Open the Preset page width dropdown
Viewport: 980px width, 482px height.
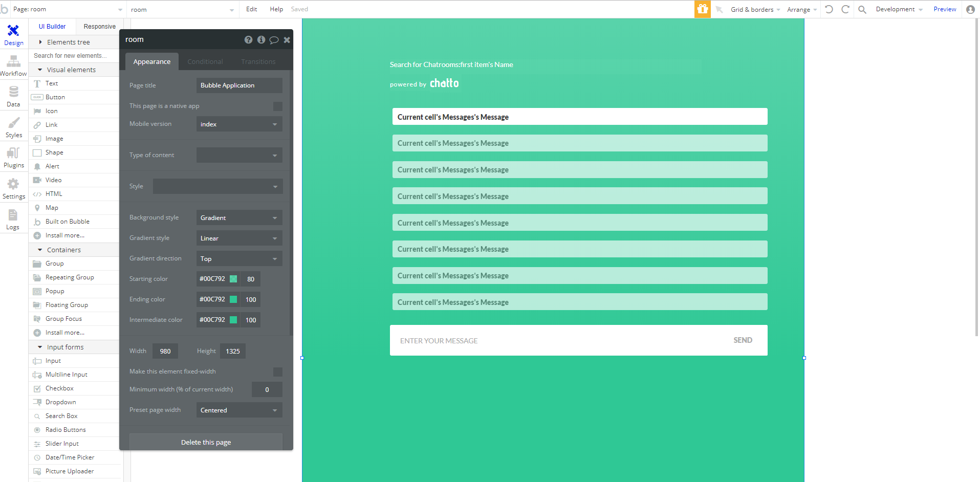pyautogui.click(x=239, y=410)
